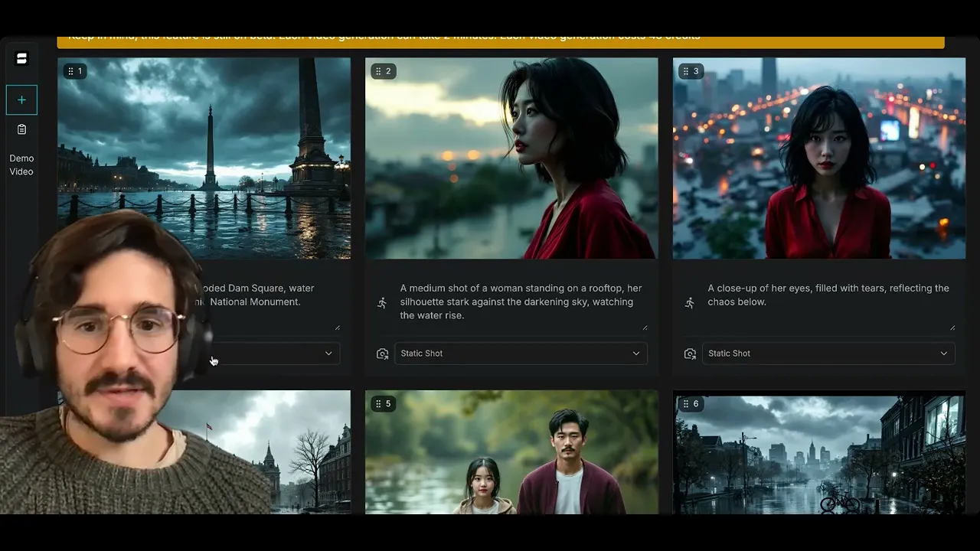Click the drag handle on scene 3
Image resolution: width=980 pixels, height=551 pixels.
click(685, 71)
